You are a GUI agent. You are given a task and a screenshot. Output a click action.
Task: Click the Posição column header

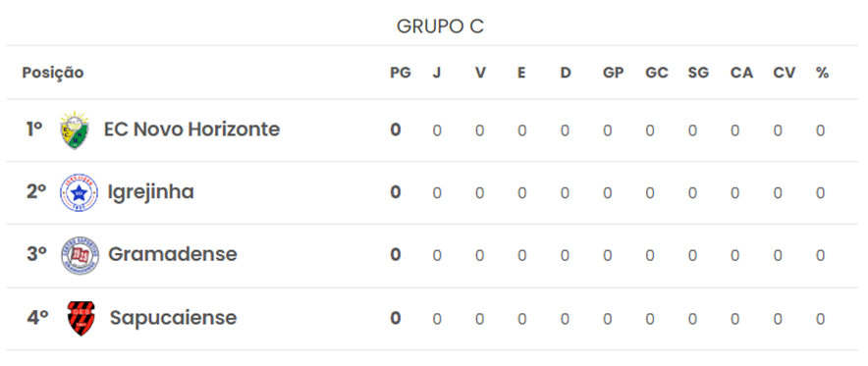click(53, 73)
